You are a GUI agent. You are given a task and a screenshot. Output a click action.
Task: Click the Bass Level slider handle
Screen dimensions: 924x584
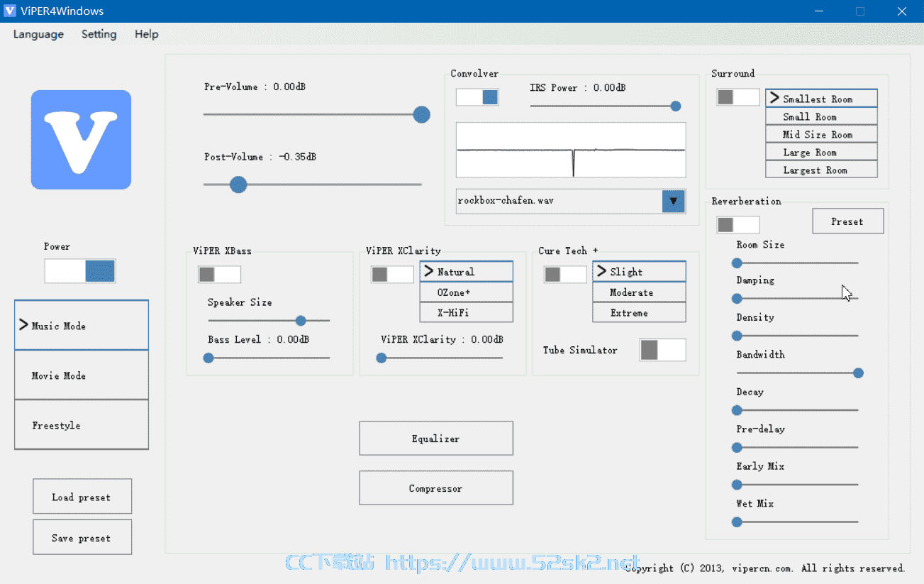(208, 358)
